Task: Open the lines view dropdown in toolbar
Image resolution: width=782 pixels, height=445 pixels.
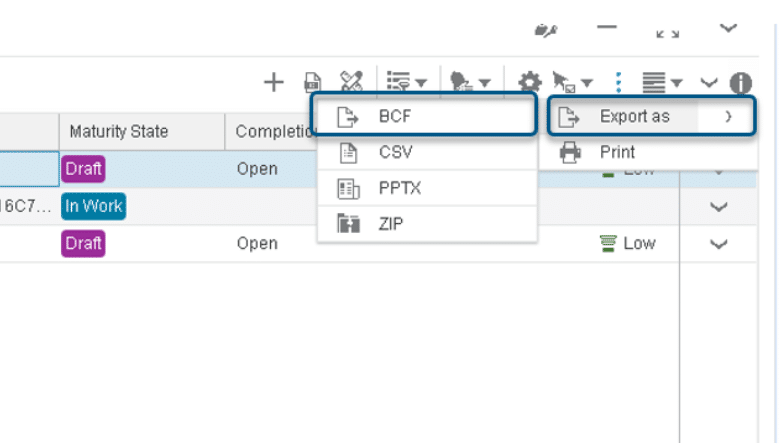Action: coord(662,83)
